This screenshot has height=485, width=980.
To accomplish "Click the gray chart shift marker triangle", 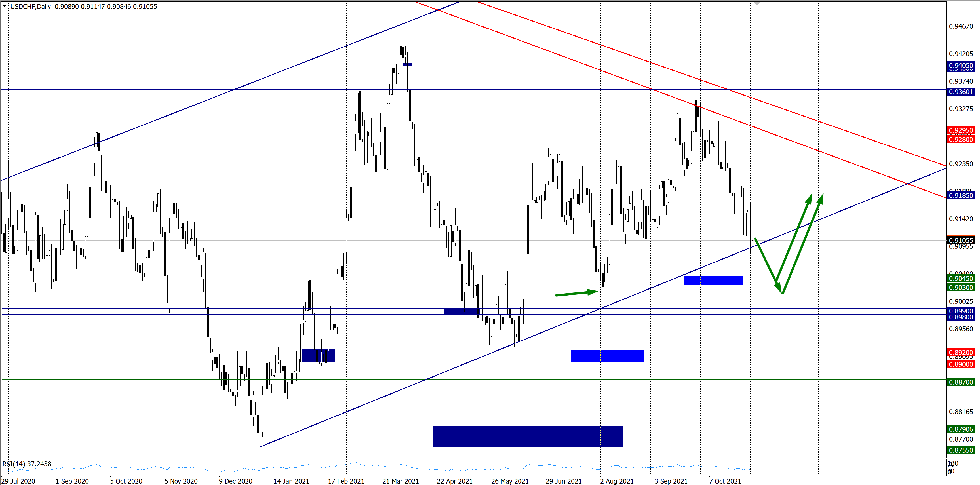I will tap(757, 3).
